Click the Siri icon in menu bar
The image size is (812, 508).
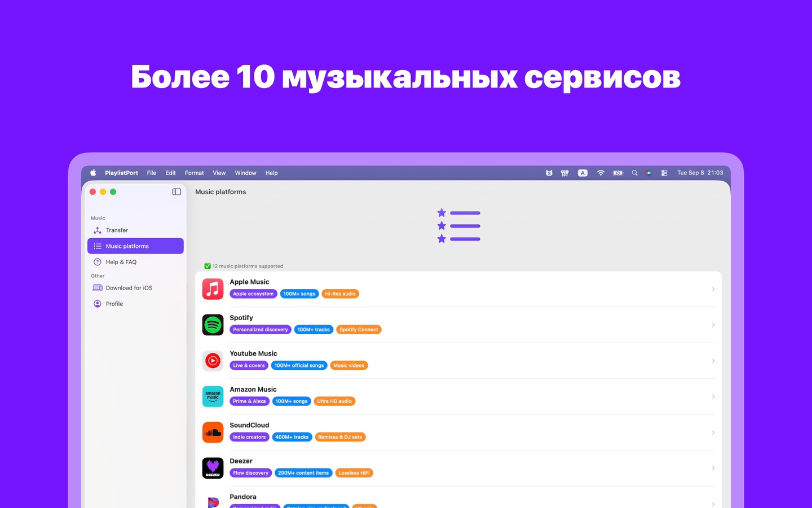point(649,173)
